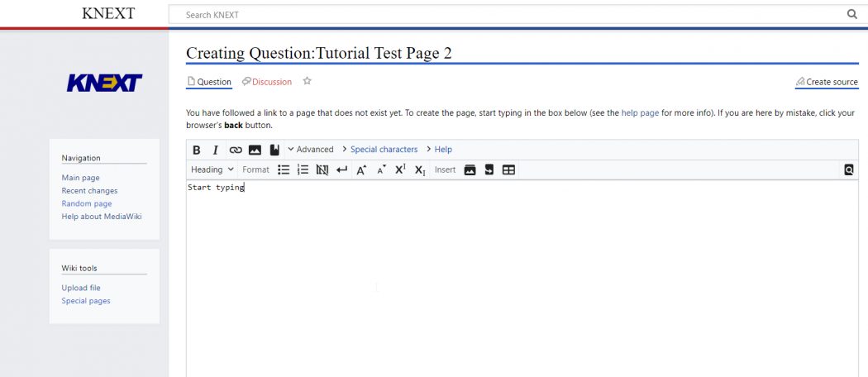Apply superscript formatting
Screen dimensions: 868x377
[x=400, y=169]
